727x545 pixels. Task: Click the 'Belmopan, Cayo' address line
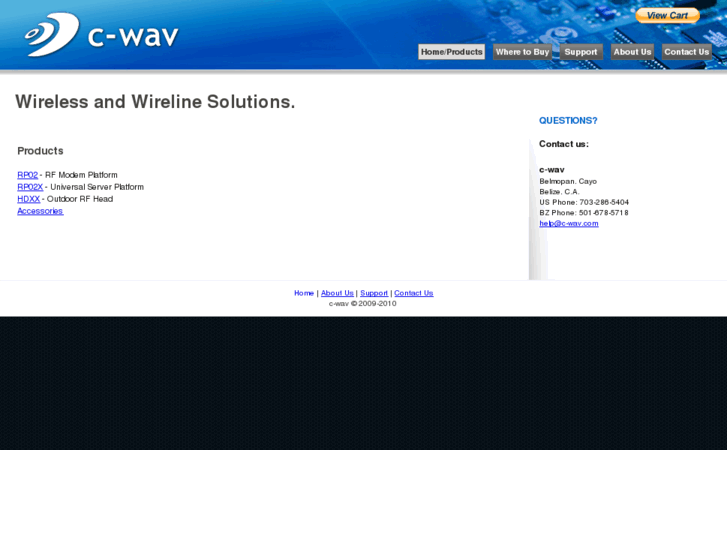pyautogui.click(x=568, y=181)
